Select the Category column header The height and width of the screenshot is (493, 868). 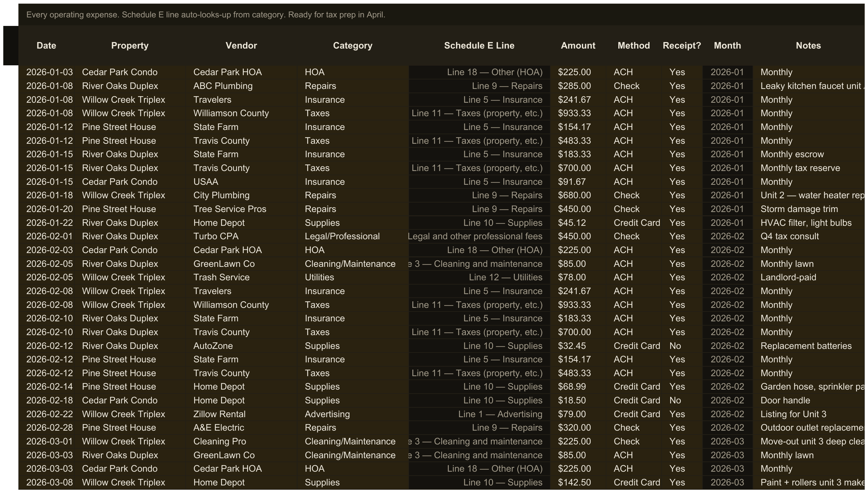[353, 45]
